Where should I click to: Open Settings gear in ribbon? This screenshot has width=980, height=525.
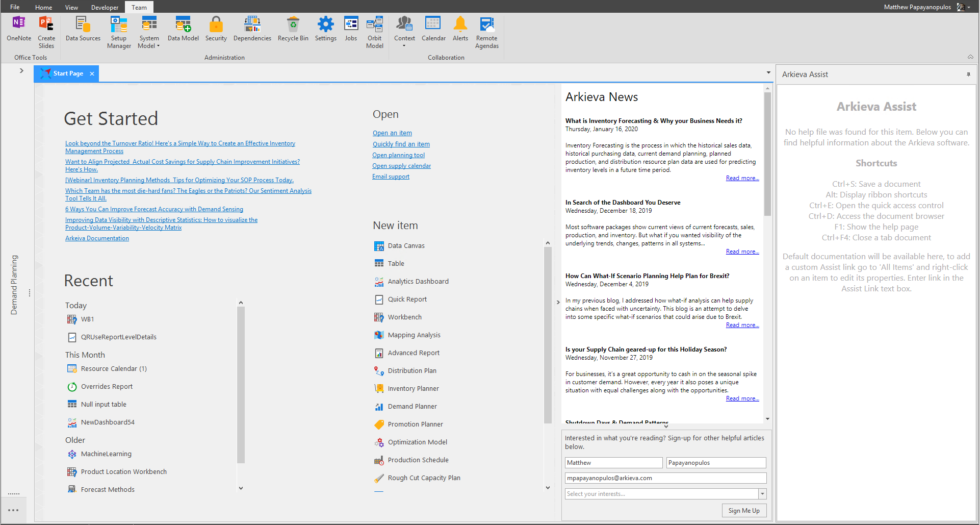tap(326, 29)
